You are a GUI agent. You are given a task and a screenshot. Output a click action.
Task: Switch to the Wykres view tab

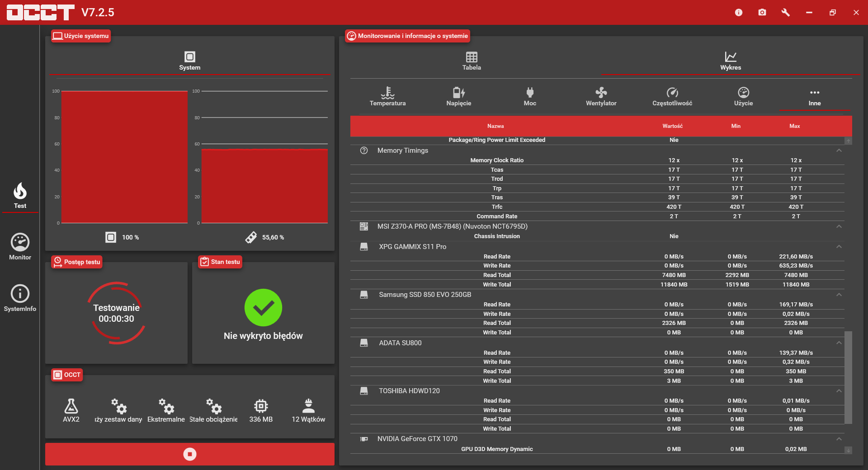point(731,61)
